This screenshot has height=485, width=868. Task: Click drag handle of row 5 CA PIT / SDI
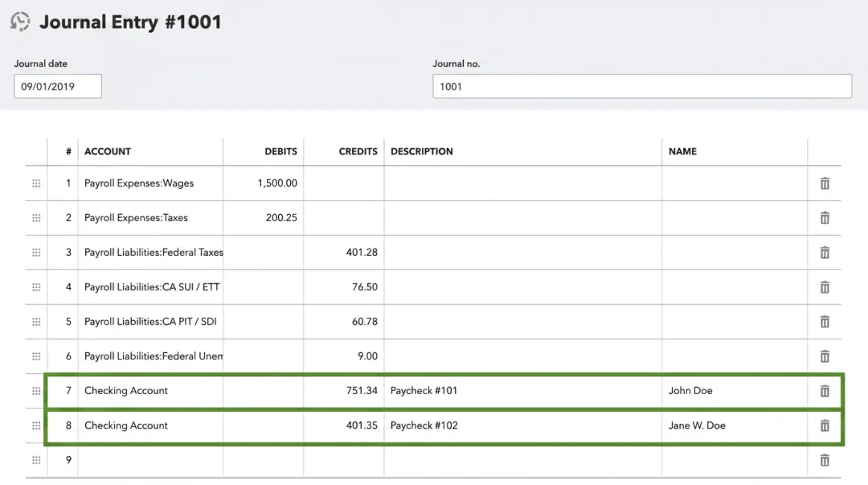pos(36,322)
